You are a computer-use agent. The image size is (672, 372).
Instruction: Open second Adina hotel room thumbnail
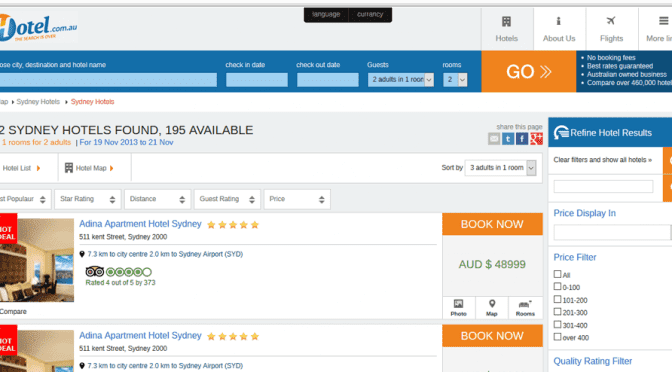click(x=37, y=351)
